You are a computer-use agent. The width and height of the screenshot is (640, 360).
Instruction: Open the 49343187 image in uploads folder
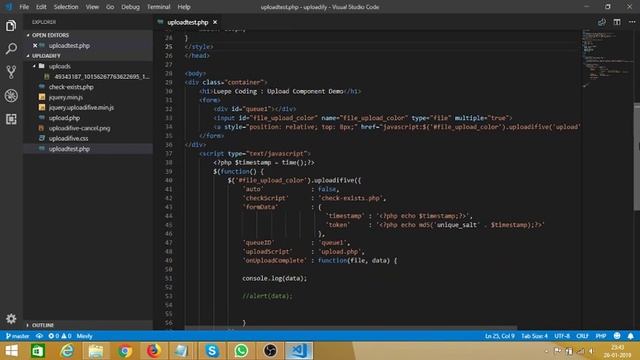click(102, 76)
